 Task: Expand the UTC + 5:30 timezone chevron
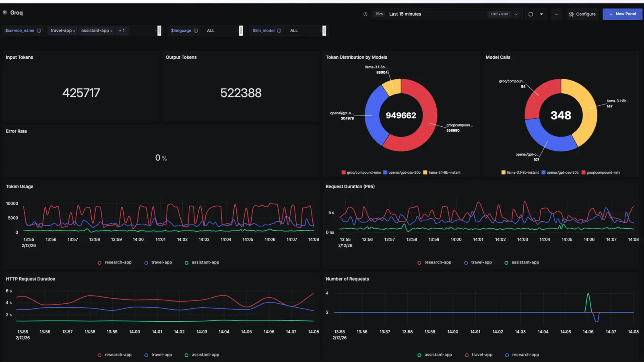coord(516,14)
